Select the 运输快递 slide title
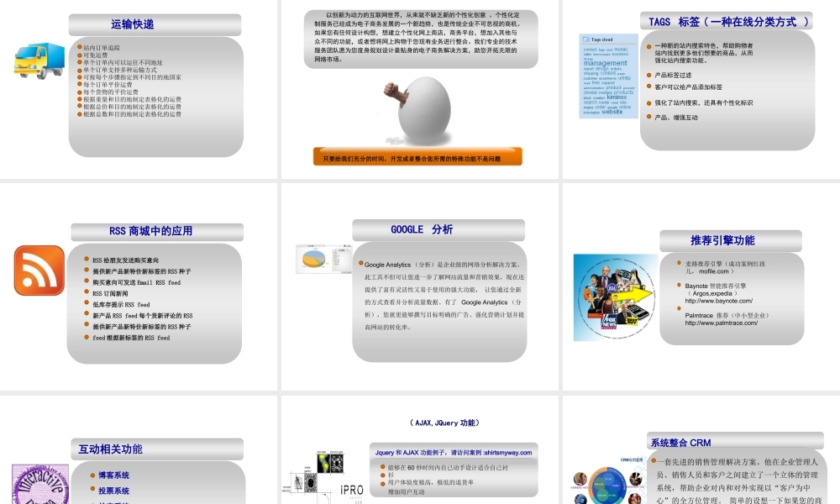 click(x=133, y=24)
